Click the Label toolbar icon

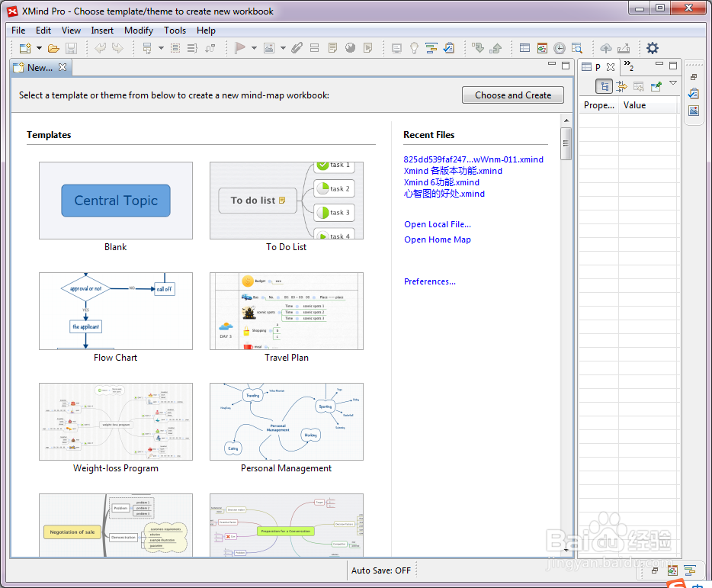coord(314,48)
